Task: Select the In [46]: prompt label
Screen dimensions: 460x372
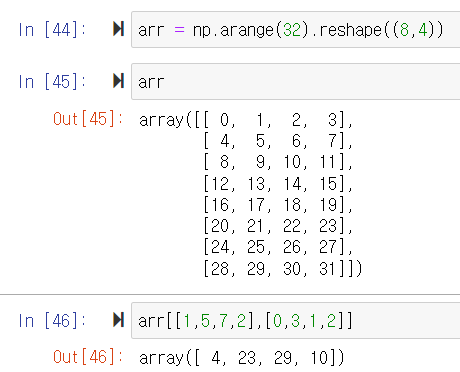Action: click(x=52, y=321)
